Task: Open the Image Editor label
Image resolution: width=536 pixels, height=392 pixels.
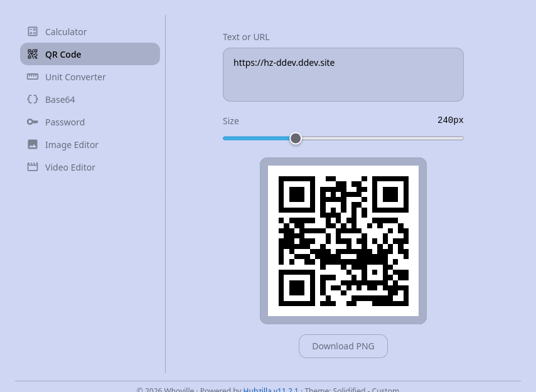Action: [x=72, y=145]
